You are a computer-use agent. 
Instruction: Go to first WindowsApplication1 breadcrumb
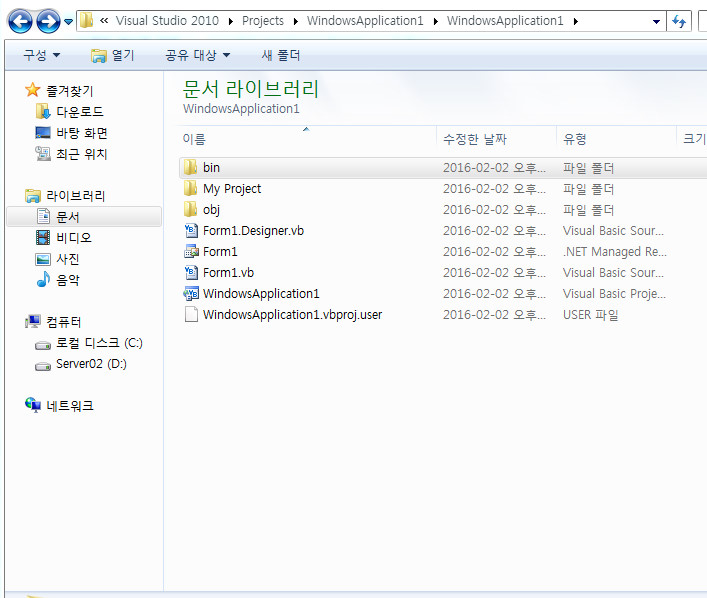click(x=365, y=21)
